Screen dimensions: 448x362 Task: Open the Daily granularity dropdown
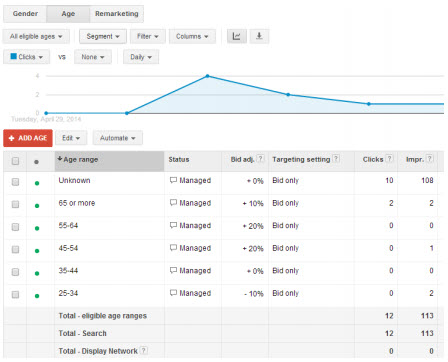tap(141, 57)
